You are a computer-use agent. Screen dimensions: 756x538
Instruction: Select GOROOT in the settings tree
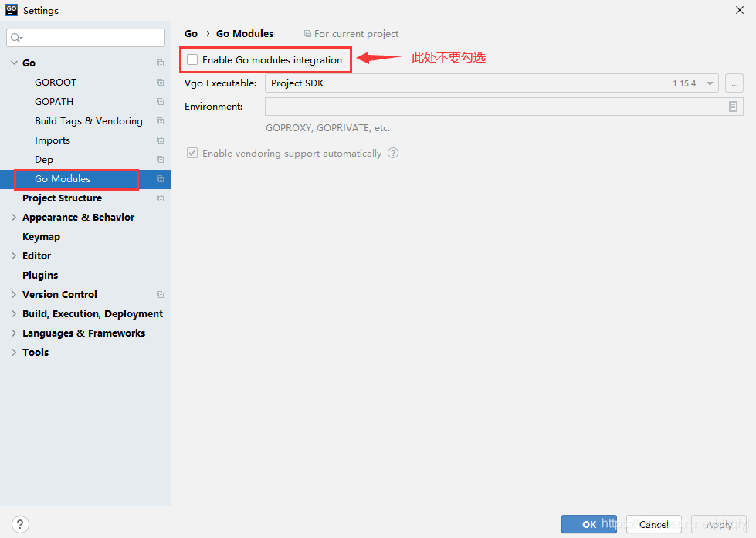[x=56, y=83]
